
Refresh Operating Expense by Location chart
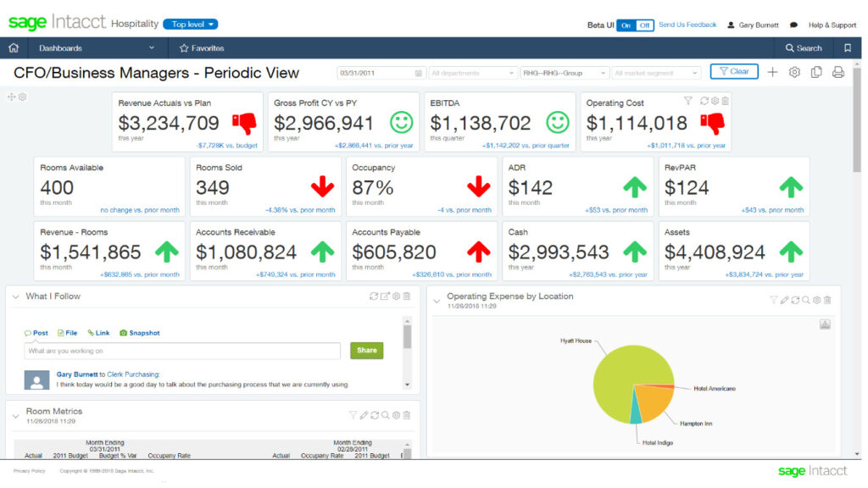(795, 300)
